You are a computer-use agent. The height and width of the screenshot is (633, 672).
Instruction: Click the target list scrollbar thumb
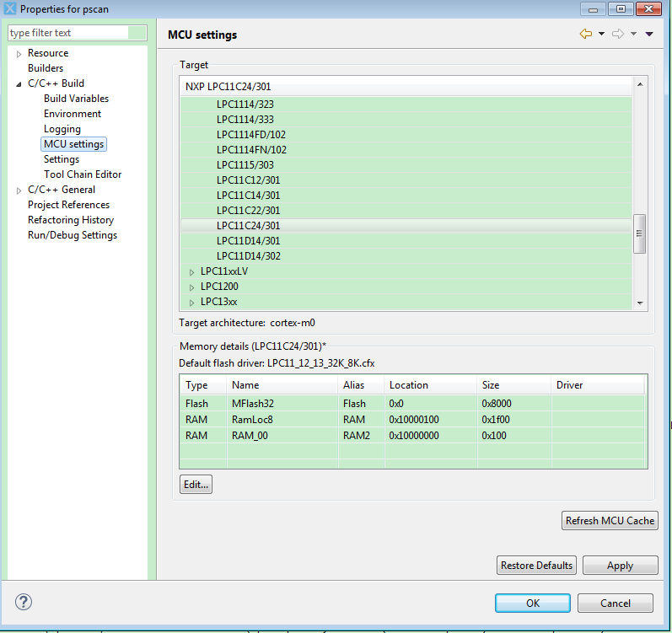point(639,233)
